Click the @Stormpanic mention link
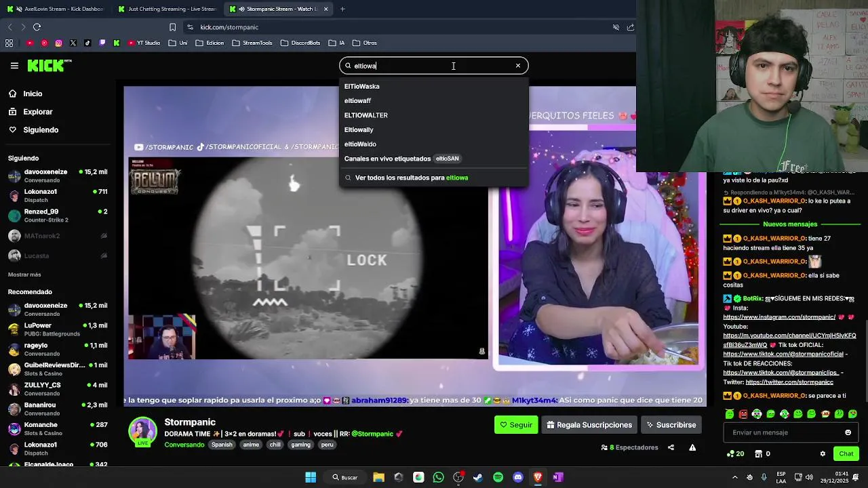 pyautogui.click(x=372, y=434)
